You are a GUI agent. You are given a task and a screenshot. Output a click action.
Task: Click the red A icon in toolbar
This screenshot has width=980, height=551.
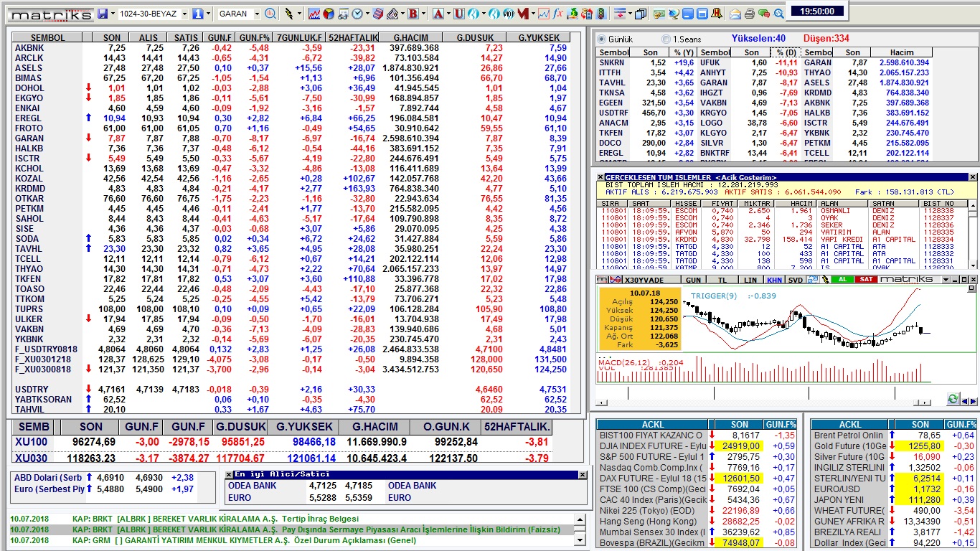(x=438, y=14)
